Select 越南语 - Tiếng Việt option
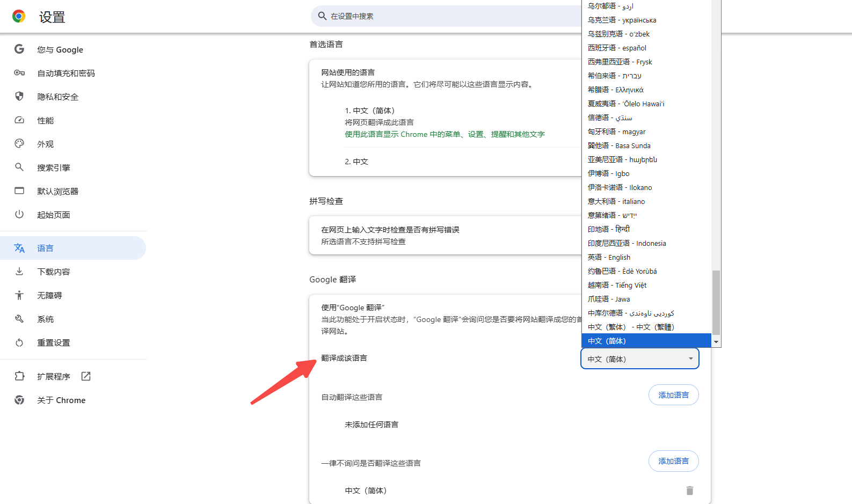The height and width of the screenshot is (504, 852). [646, 285]
